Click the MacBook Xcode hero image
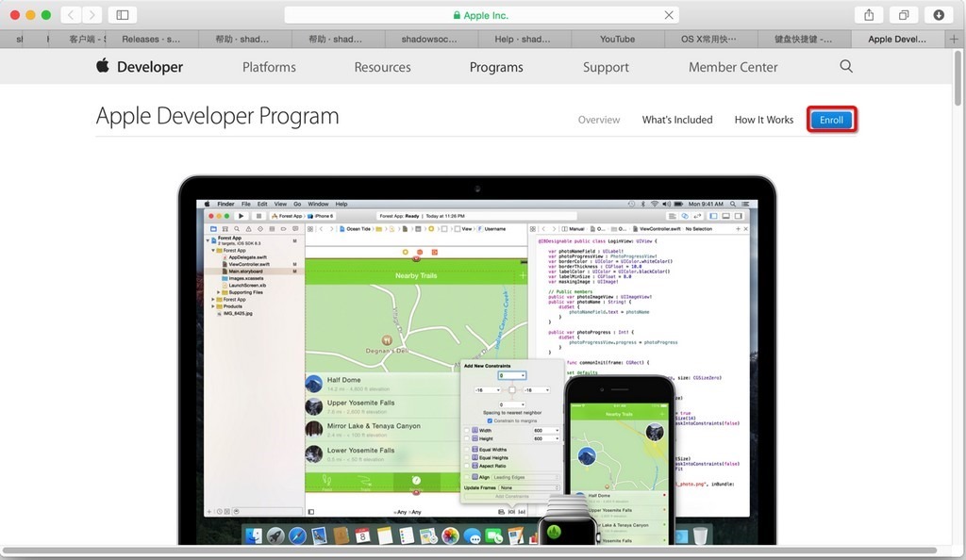The width and height of the screenshot is (966, 560). 476,360
